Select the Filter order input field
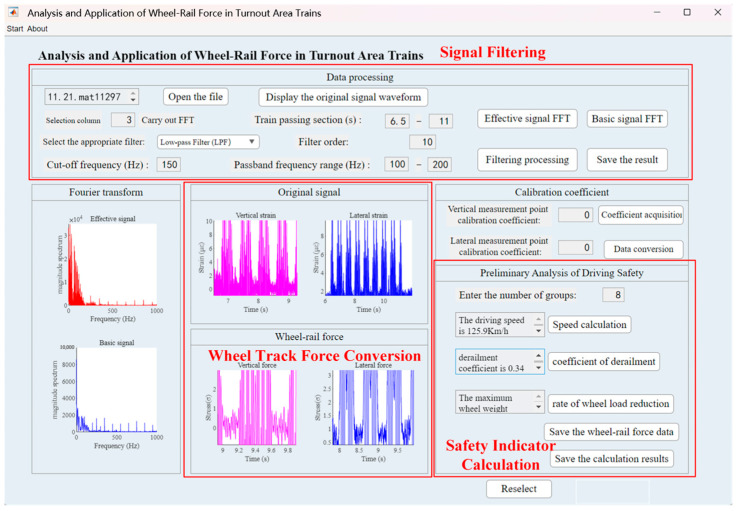Viewport: 737px width, 511px height. point(423,142)
